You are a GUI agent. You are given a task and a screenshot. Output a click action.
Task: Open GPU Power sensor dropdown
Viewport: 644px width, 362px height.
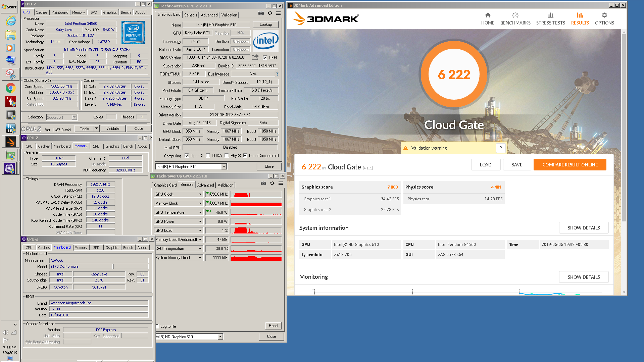point(200,221)
